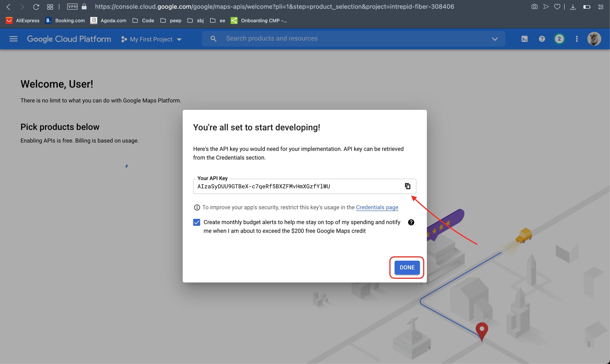Click the info icon beside security note
Screen dimensions: 610x364
point(197,208)
